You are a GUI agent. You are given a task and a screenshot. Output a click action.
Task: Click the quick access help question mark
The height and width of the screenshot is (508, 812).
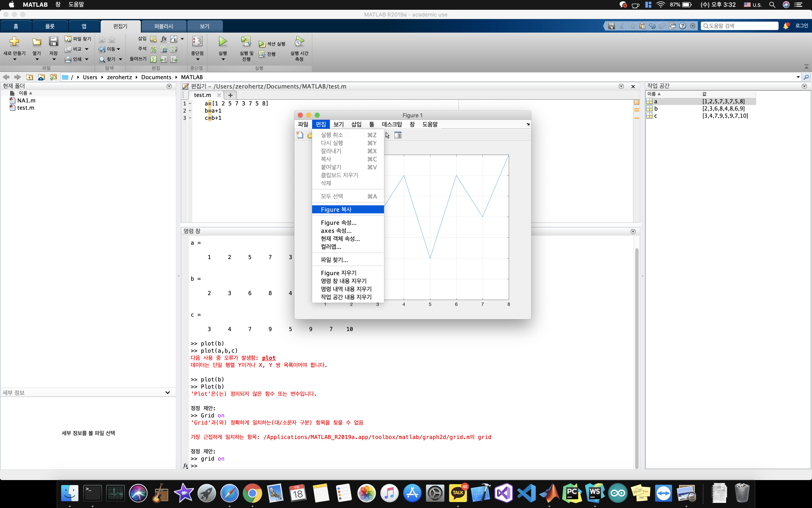point(683,26)
